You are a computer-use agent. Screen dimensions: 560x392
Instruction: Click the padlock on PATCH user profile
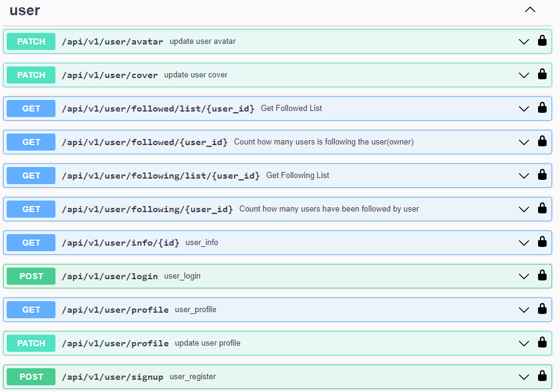point(542,343)
